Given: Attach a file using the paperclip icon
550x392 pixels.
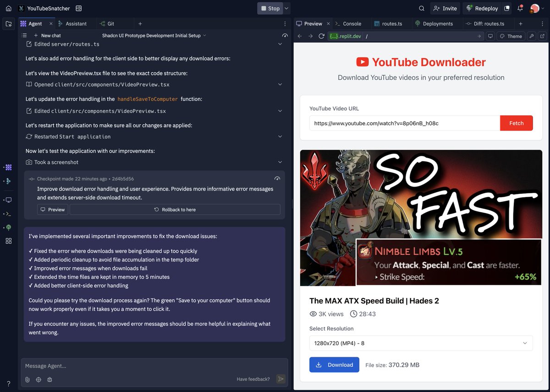Looking at the screenshot, I should click(27, 379).
